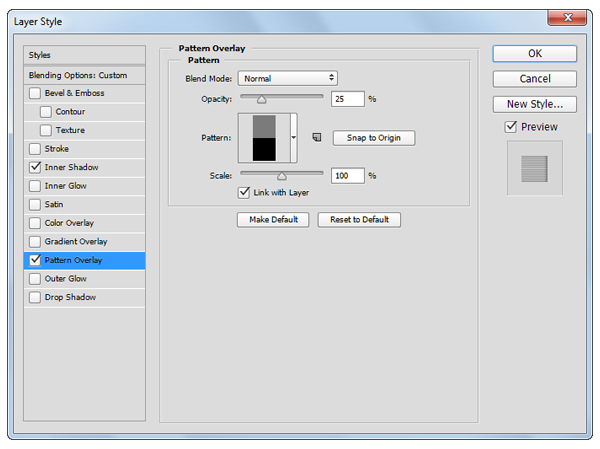Viewport: 600px width, 449px height.
Task: Click the pattern swatch thumbnail
Action: point(263,137)
